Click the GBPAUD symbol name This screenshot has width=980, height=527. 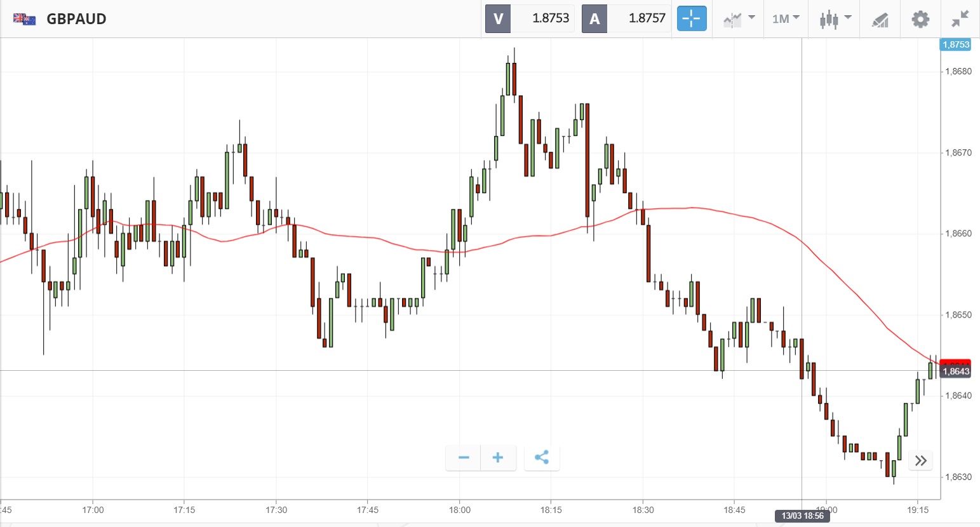tap(76, 19)
